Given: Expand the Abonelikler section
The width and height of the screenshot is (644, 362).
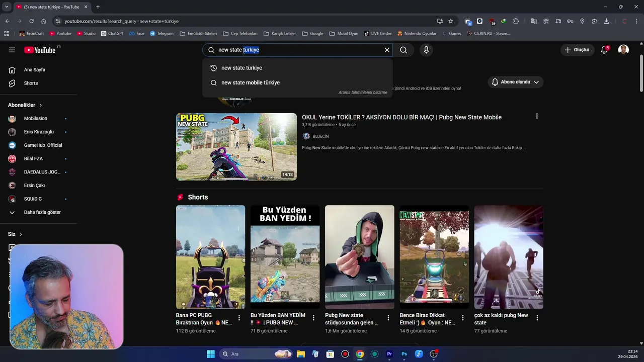Looking at the screenshot, I should tap(25, 105).
